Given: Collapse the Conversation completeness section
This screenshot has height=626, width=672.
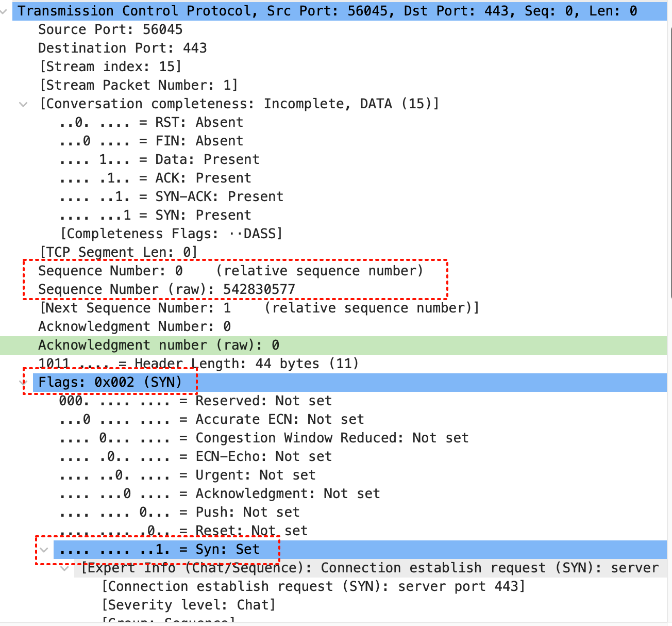Looking at the screenshot, I should (23, 104).
